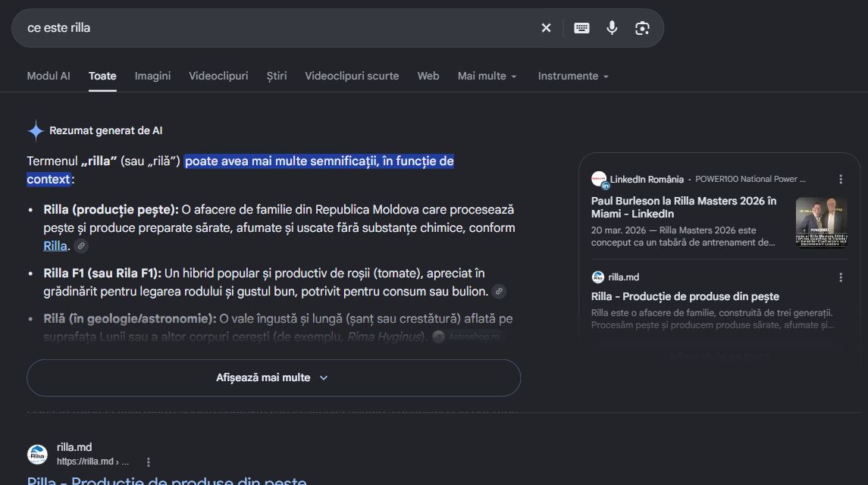This screenshot has width=868, height=485.
Task: Click the LinkedIn România favicon
Action: [x=599, y=180]
